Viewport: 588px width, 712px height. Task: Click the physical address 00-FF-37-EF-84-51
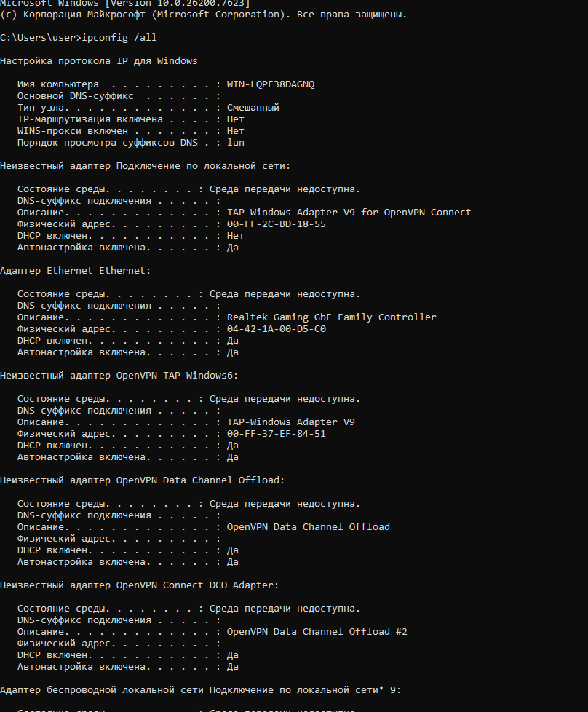point(276,433)
